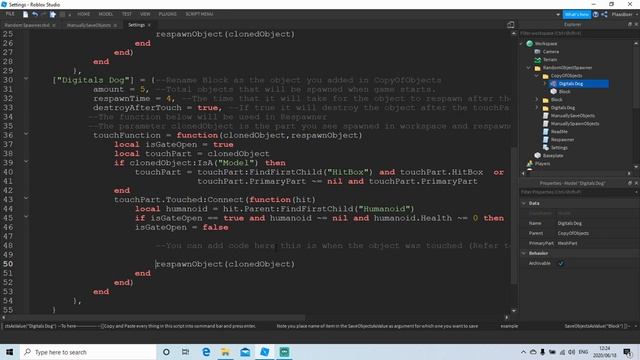
Task: Collapse the Data properties section
Action: [x=524, y=203]
